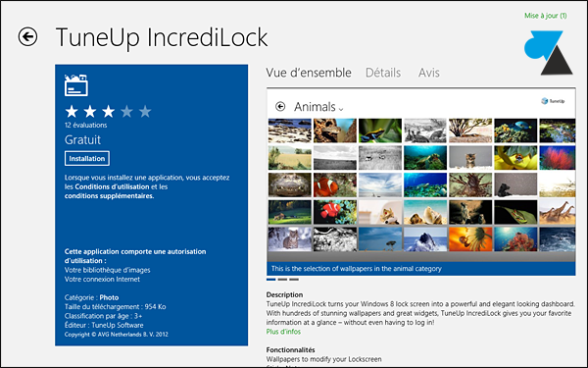Click the fifth rating star

pos(145,111)
